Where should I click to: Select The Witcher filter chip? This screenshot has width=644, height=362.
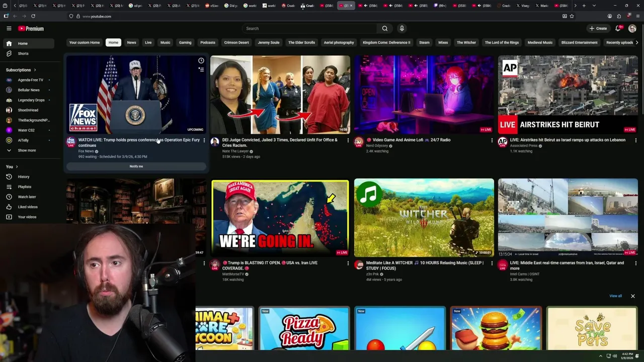pyautogui.click(x=466, y=43)
